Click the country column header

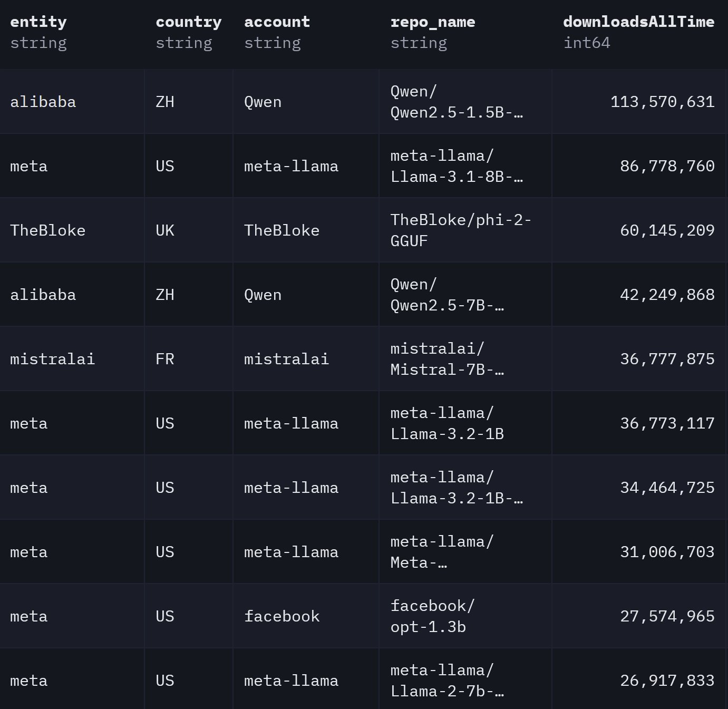coord(188,22)
